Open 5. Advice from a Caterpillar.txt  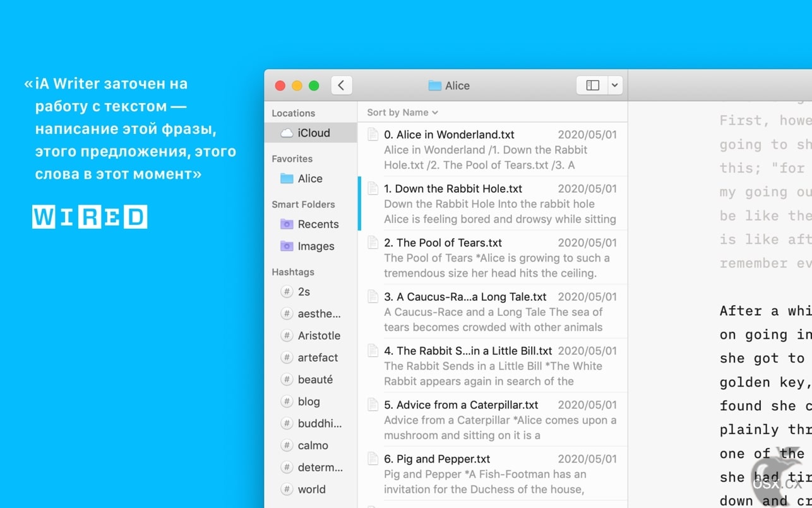[x=493, y=420]
